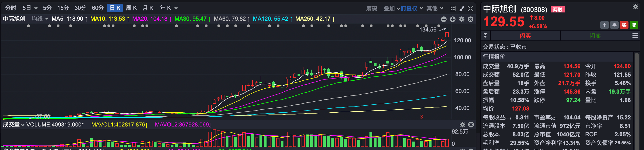Zoom out the K-line chart with minus icon
644x150 pixels.
point(444,19)
